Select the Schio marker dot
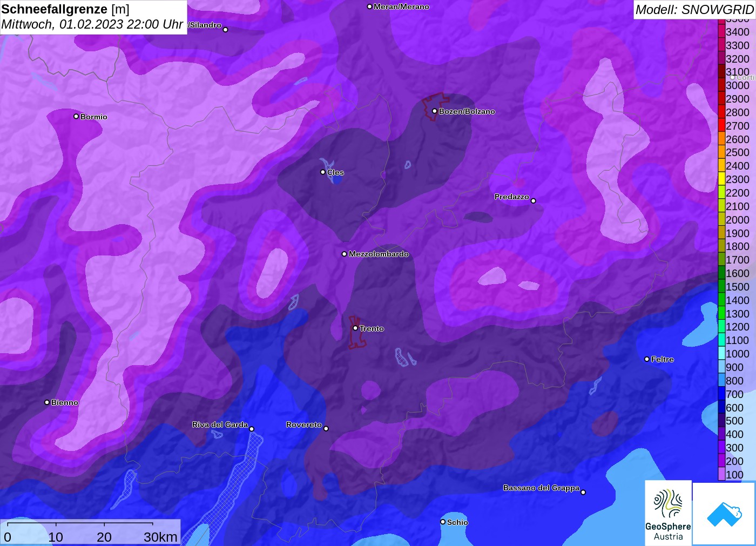This screenshot has width=756, height=546. 443,522
